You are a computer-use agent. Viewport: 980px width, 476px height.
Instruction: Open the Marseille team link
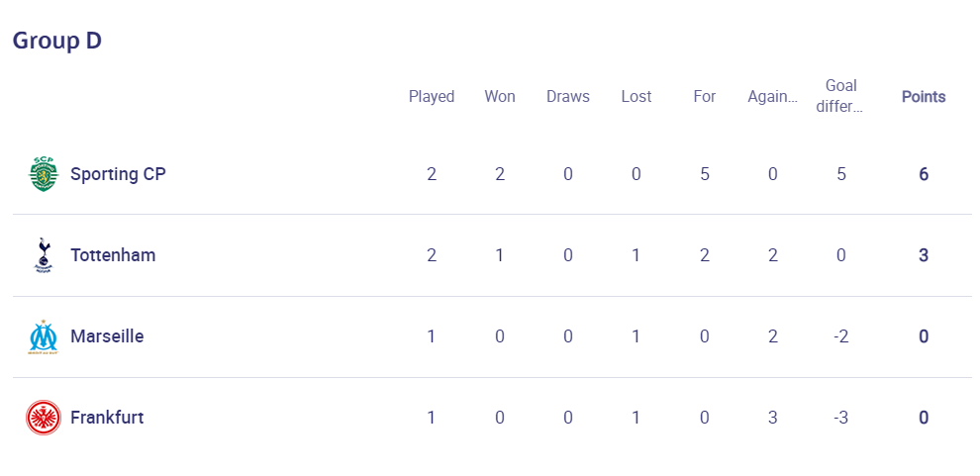(x=107, y=336)
